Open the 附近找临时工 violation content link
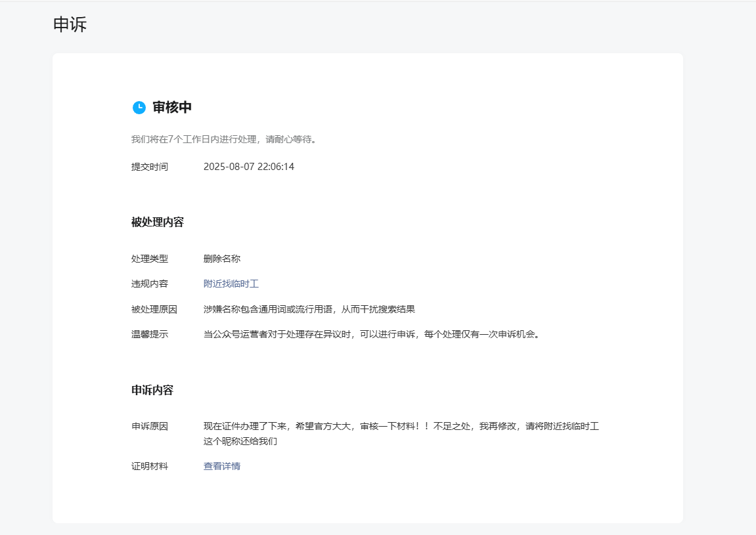This screenshot has height=535, width=756. (x=231, y=284)
